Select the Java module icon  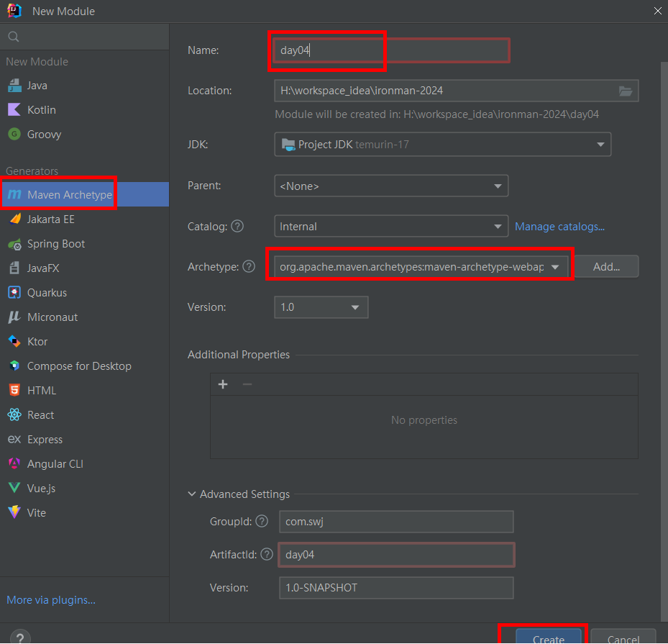[x=14, y=86]
